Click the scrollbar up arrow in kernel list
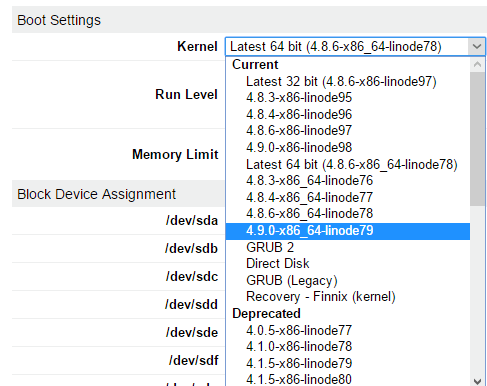The image size is (487, 386). tap(477, 64)
